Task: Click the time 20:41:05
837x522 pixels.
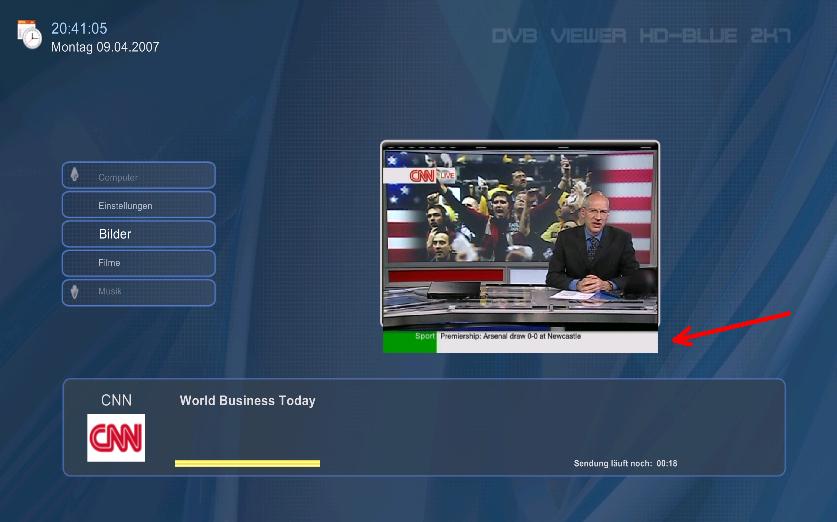Action: point(79,28)
